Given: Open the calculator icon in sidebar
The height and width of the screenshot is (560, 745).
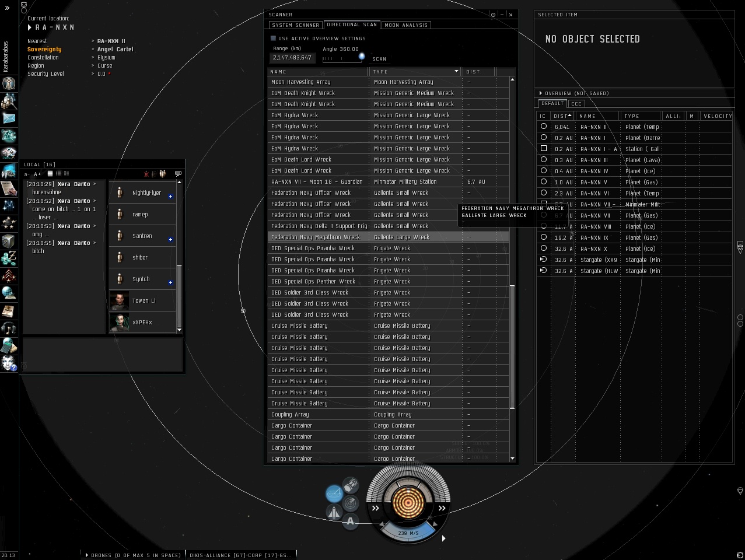Looking at the screenshot, I should tap(9, 345).
